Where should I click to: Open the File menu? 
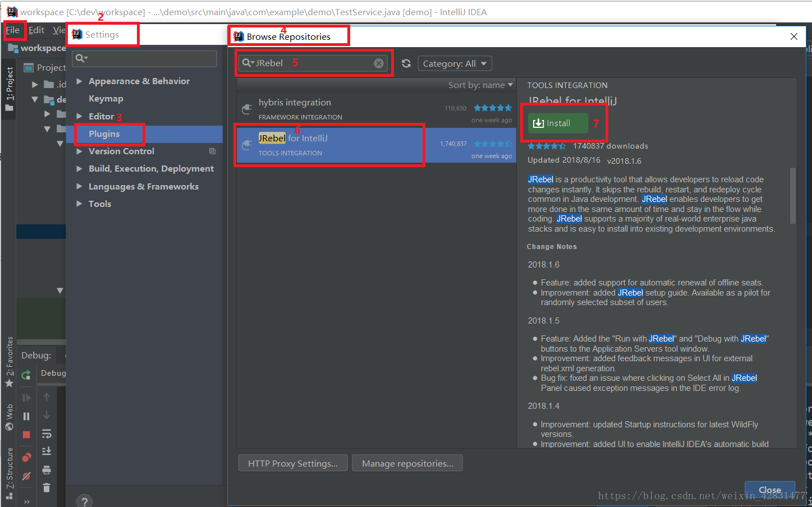click(x=14, y=30)
